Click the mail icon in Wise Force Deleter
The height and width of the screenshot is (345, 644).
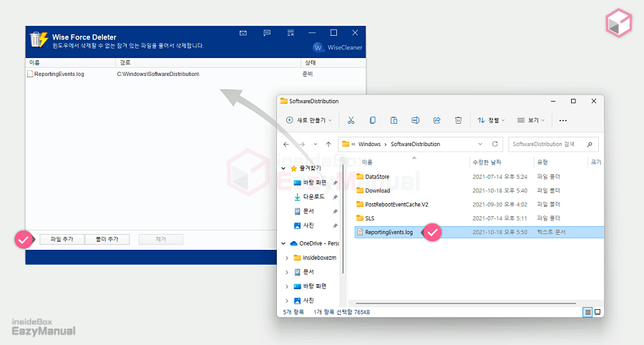pyautogui.click(x=243, y=33)
